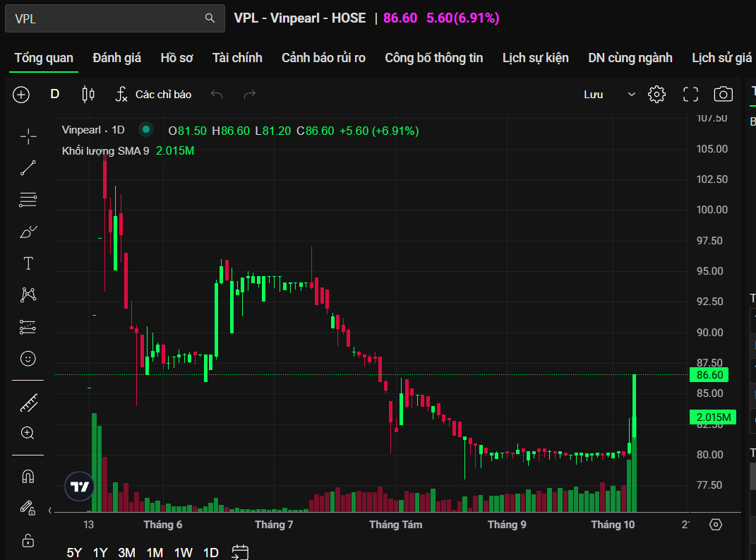The height and width of the screenshot is (560, 756).
Task: Take a chart snapshot with camera icon
Action: [723, 94]
